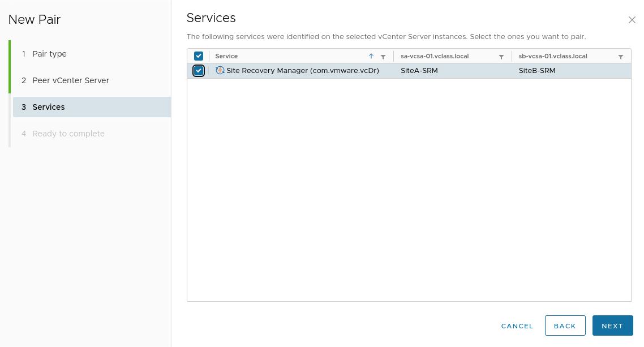This screenshot has width=644, height=347.
Task: Click Site Recovery Manager (com.vmware.vcDr) text
Action: click(303, 71)
